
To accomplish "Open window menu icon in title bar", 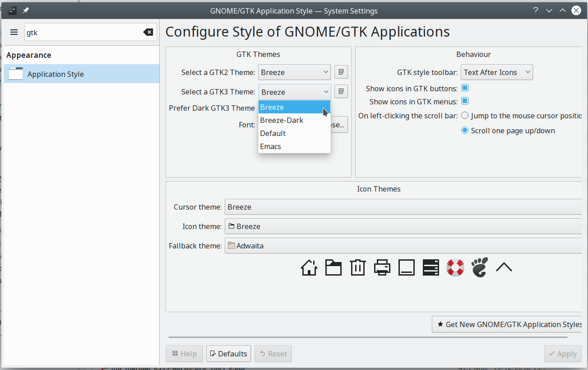I will 12,10.
